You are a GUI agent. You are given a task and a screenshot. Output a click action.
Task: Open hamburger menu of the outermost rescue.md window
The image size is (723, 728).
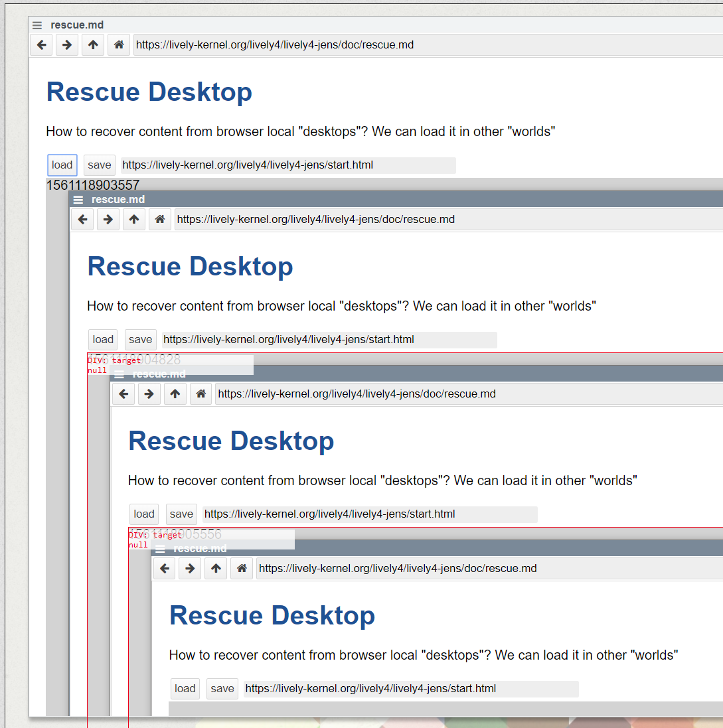pyautogui.click(x=37, y=25)
